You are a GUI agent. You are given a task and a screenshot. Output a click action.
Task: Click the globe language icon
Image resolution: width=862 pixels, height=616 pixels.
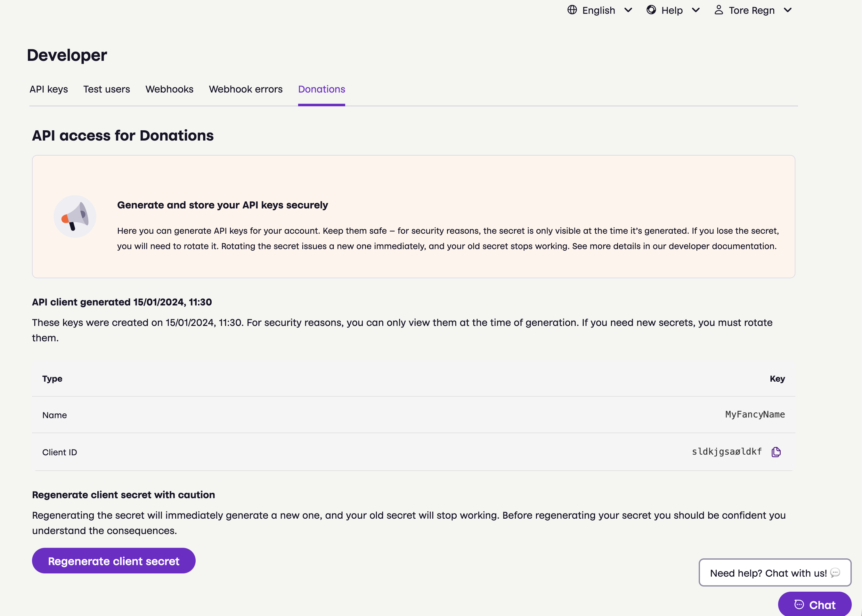pyautogui.click(x=572, y=10)
